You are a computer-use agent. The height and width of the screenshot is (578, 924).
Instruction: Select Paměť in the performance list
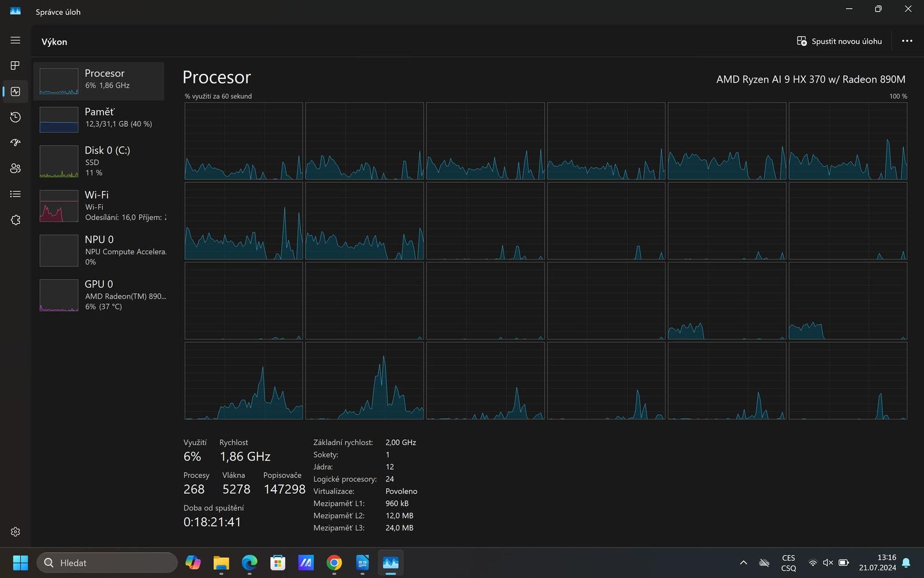[99, 120]
